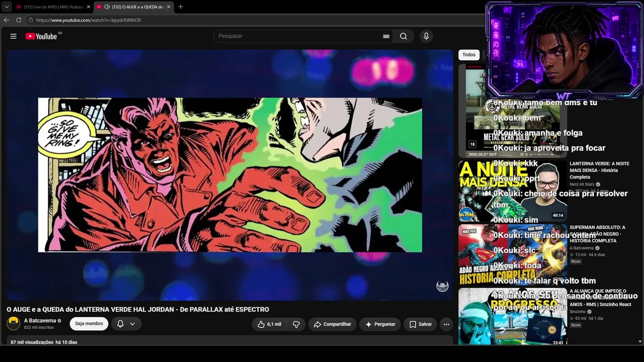Like the video with 6,1 mil likes
This screenshot has height=362, width=644.
pyautogui.click(x=269, y=324)
